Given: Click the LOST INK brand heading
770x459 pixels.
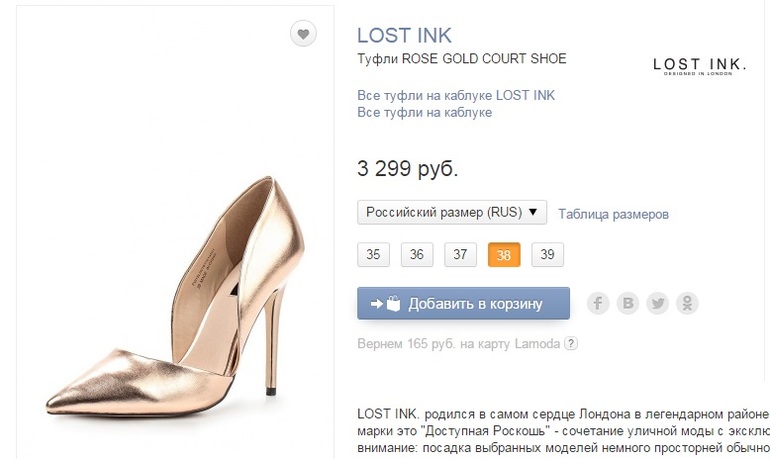Looking at the screenshot, I should pos(403,35).
